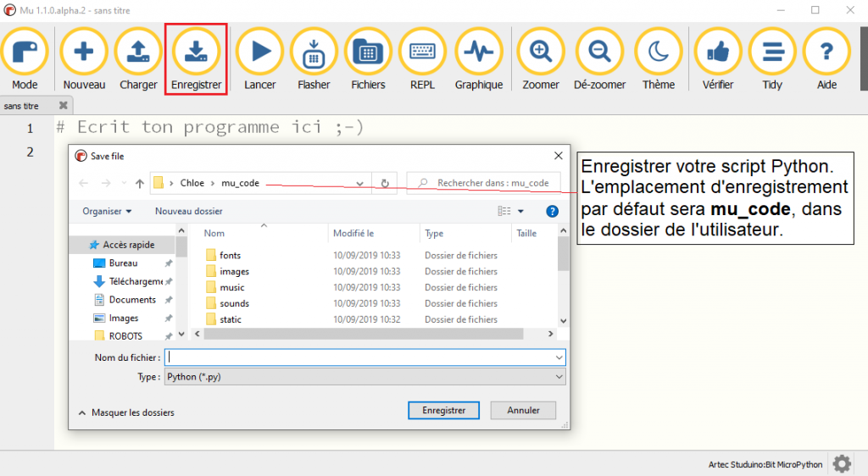
Task: Click the Nom du fichier text field
Action: pos(356,357)
